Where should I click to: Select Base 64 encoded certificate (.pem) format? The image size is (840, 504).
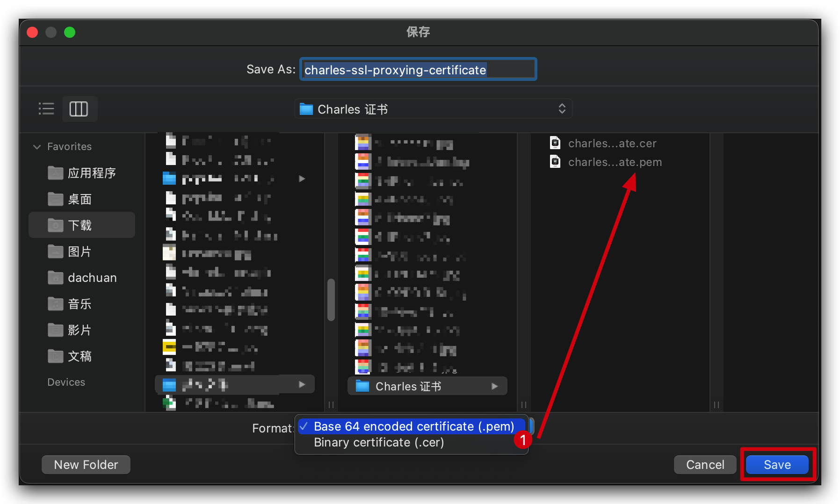click(x=412, y=426)
